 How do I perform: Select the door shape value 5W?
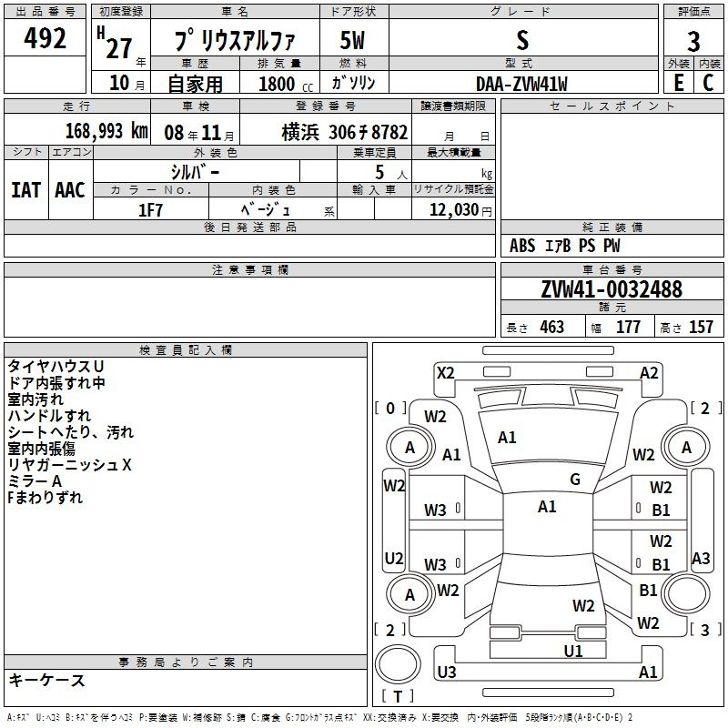(352, 40)
